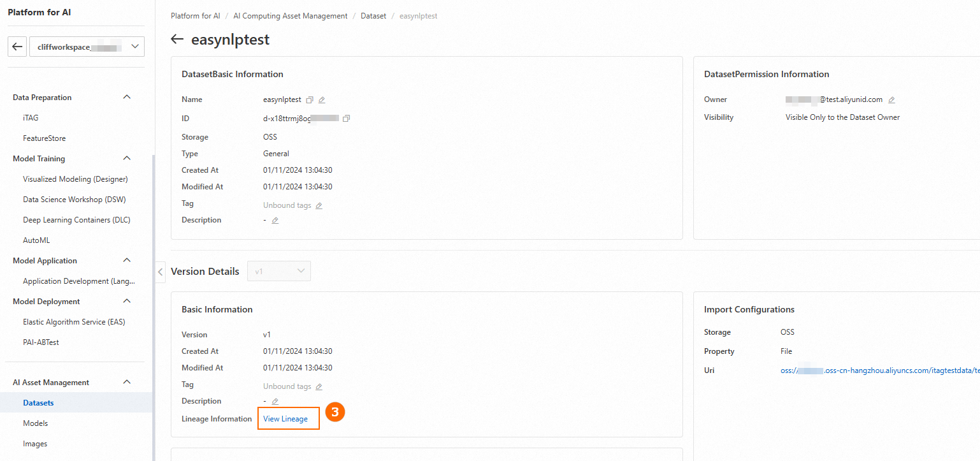Click Type value 'General'
The height and width of the screenshot is (461, 980).
(x=276, y=154)
